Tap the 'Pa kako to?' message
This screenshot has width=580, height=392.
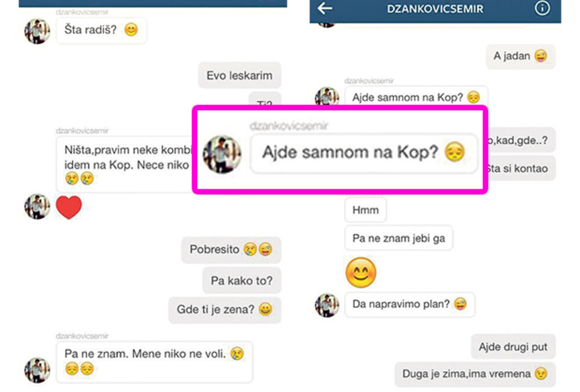tap(241, 281)
